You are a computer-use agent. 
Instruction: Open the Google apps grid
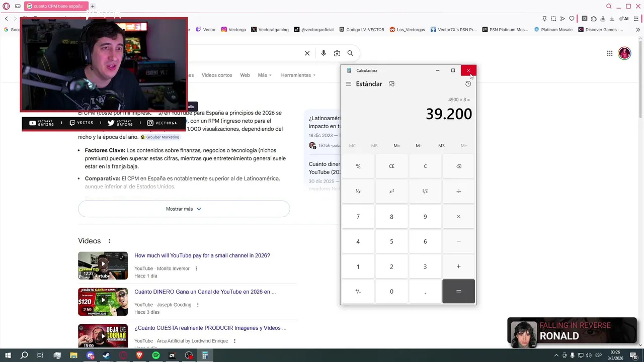[610, 53]
